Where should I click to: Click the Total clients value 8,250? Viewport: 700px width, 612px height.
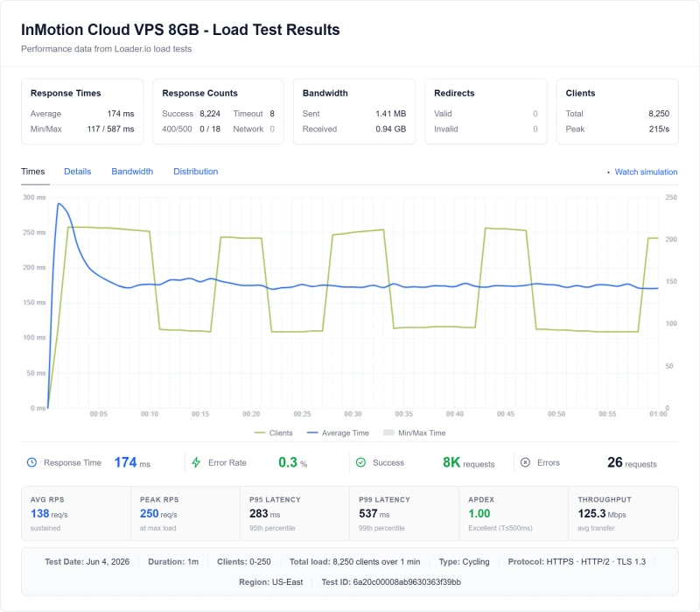pyautogui.click(x=659, y=114)
